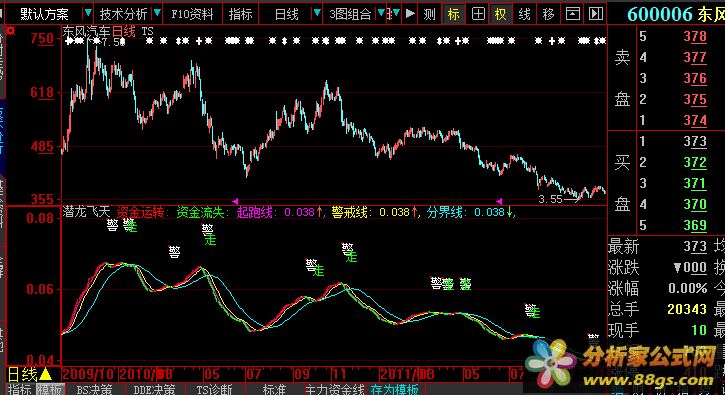This screenshot has width=725, height=395.
Task: Click the 存为模板 save template link
Action: pyautogui.click(x=394, y=389)
